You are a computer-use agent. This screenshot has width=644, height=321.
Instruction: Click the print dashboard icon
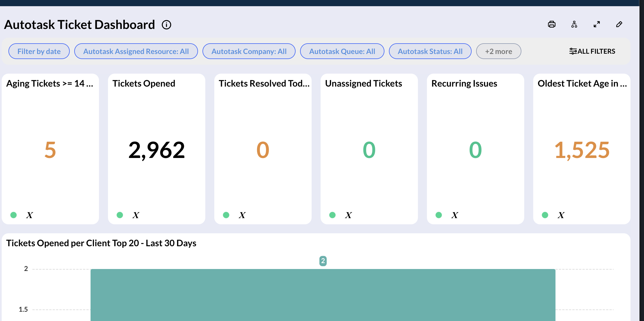tap(552, 24)
